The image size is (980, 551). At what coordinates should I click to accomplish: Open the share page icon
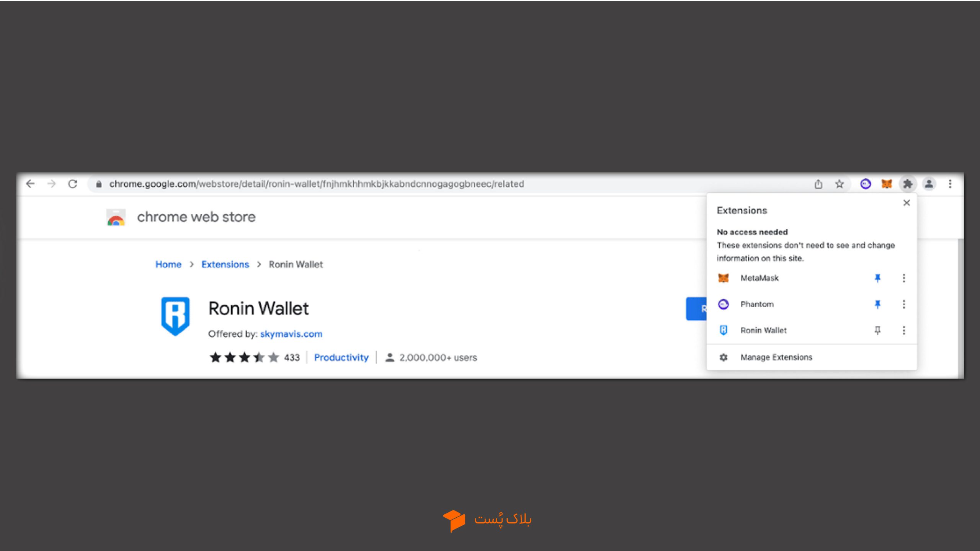tap(818, 184)
